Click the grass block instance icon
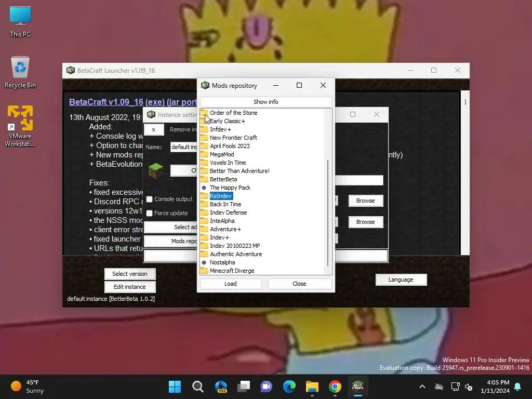This screenshot has height=399, width=532. [x=156, y=170]
